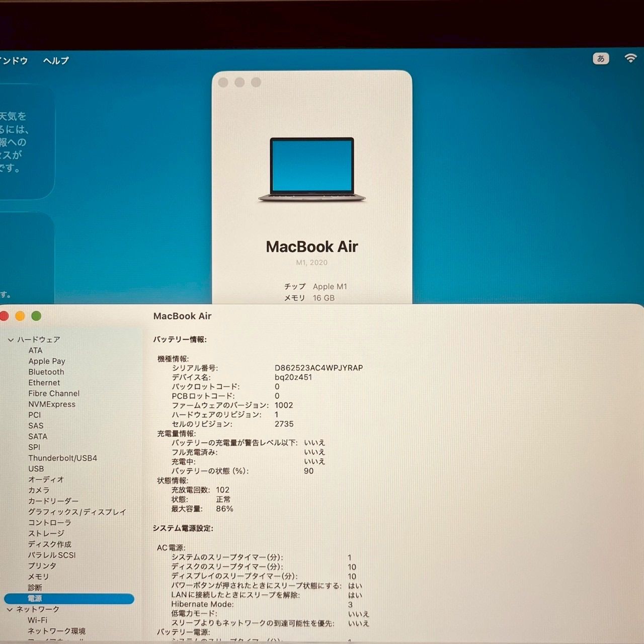Select ストレージ in the sidebar
The width and height of the screenshot is (644, 644).
pyautogui.click(x=46, y=533)
